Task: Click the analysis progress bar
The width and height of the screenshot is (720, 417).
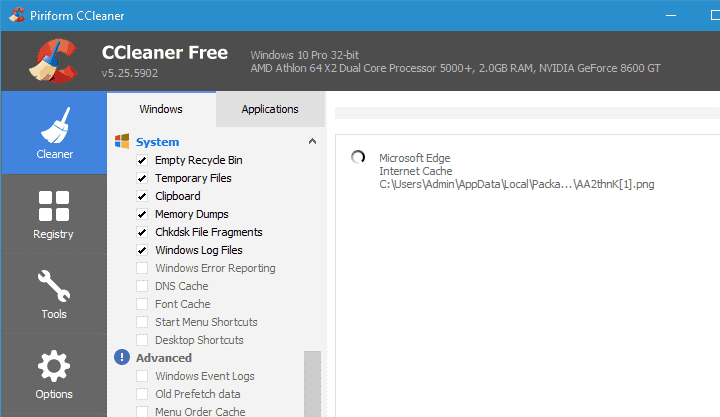Action: pos(527,112)
